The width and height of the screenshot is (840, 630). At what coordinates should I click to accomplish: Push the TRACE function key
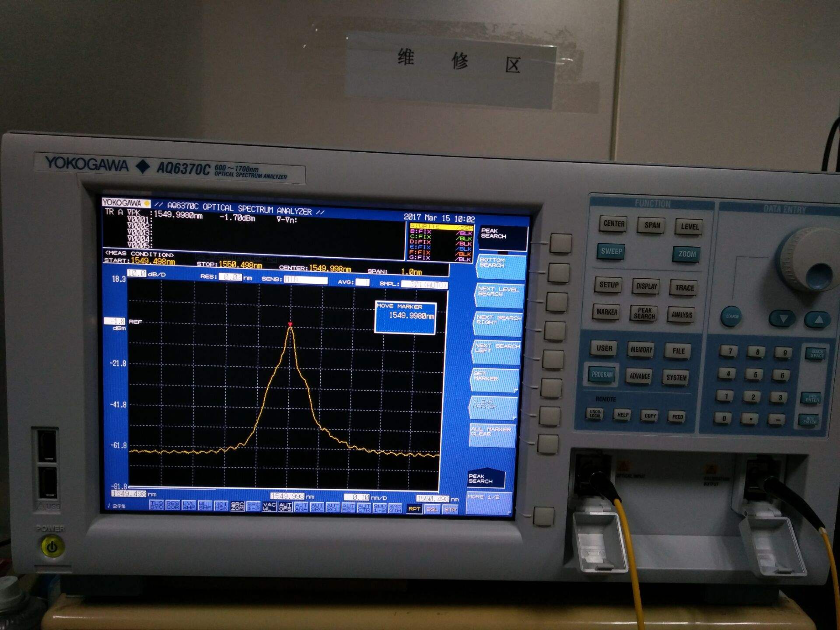(684, 288)
